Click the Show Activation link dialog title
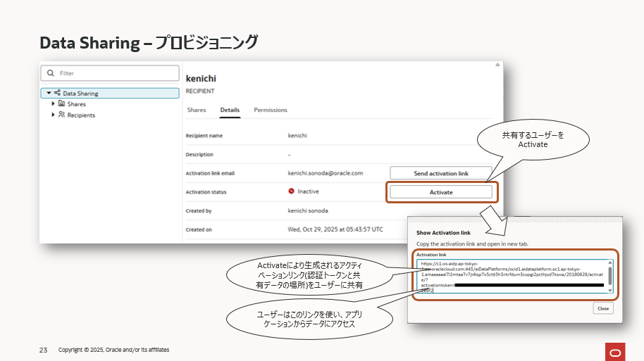Viewport: 644px width, 361px height. [443, 233]
